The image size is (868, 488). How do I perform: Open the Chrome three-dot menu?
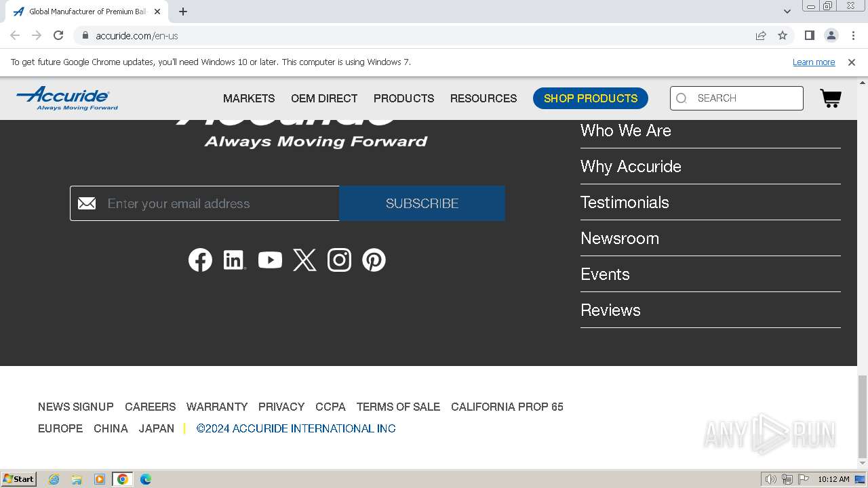click(x=853, y=35)
